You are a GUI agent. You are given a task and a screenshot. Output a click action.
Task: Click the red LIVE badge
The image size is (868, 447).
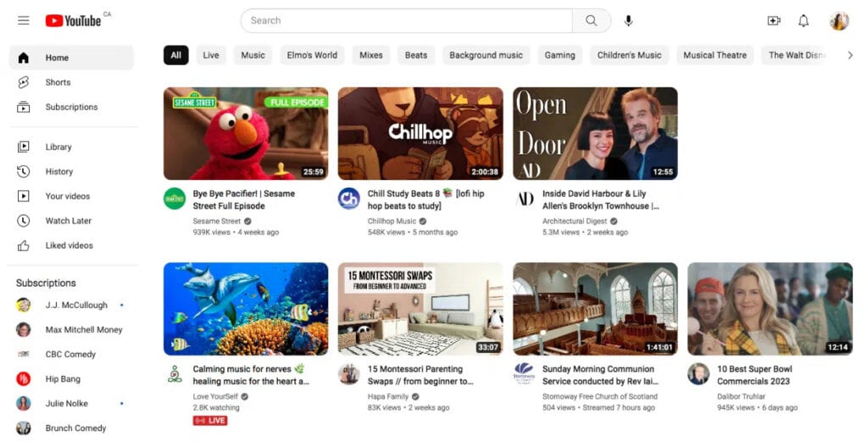(x=210, y=421)
